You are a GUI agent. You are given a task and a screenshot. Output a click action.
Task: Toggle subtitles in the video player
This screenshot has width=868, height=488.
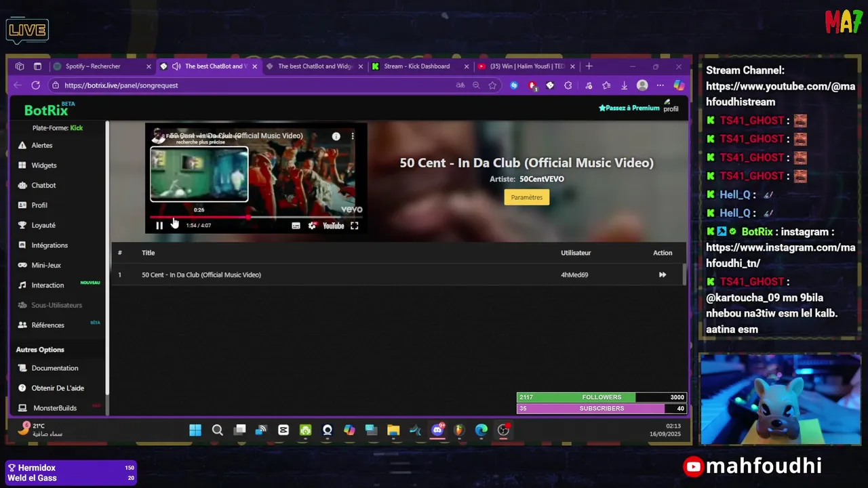point(296,226)
